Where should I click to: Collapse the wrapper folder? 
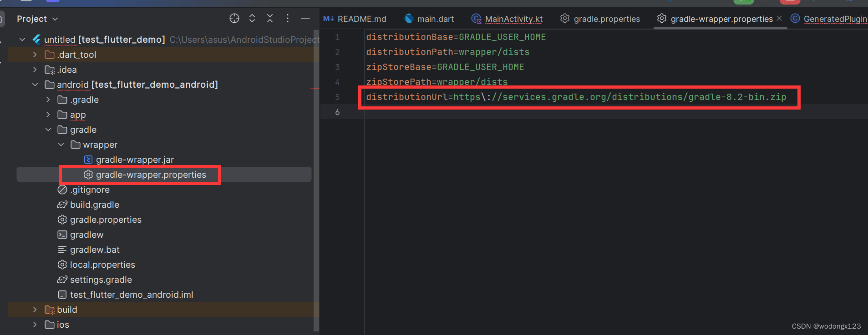click(61, 145)
